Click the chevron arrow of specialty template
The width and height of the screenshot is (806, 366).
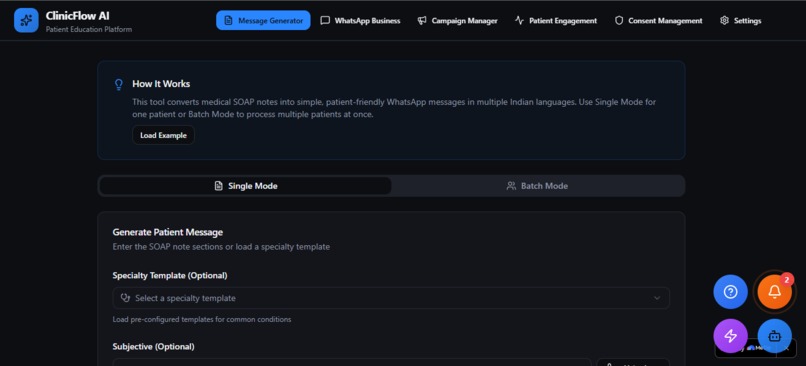[x=656, y=298]
